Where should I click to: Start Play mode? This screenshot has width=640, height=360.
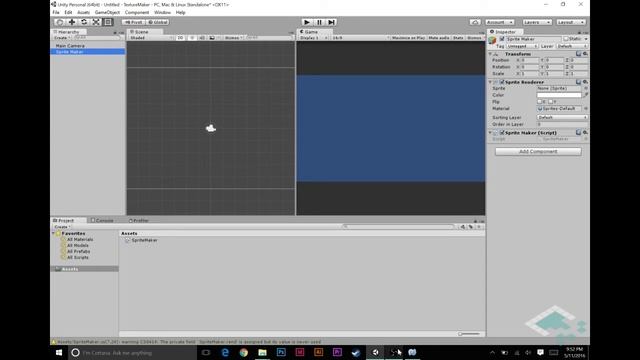(307, 22)
